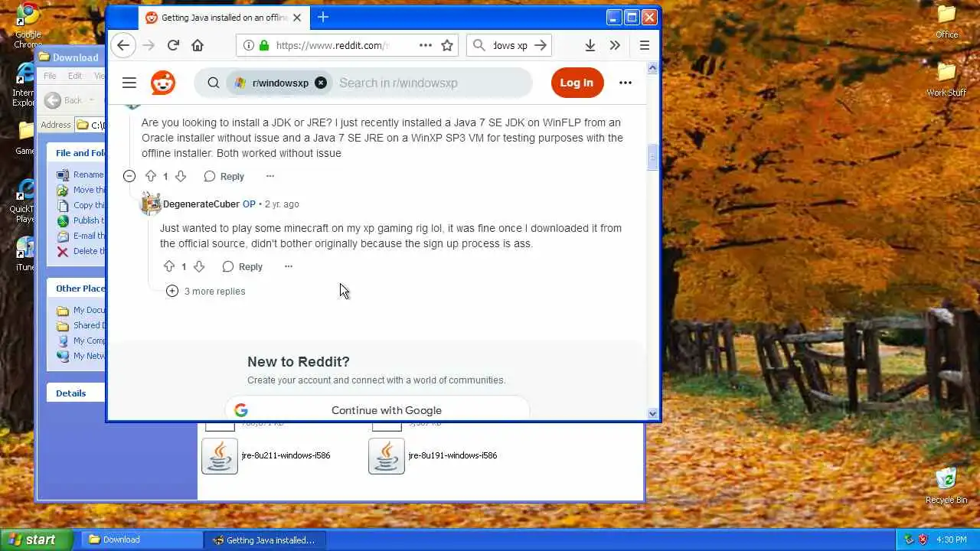Click the browser scroll-up arrow
This screenshot has width=980, height=551.
click(x=653, y=68)
